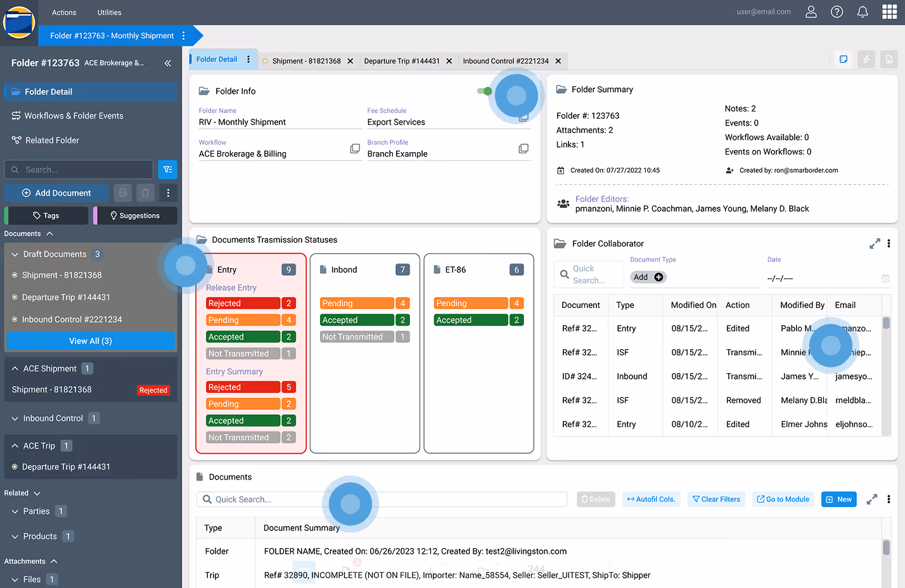This screenshot has width=905, height=588.
Task: Click the Tags button
Action: (x=46, y=215)
